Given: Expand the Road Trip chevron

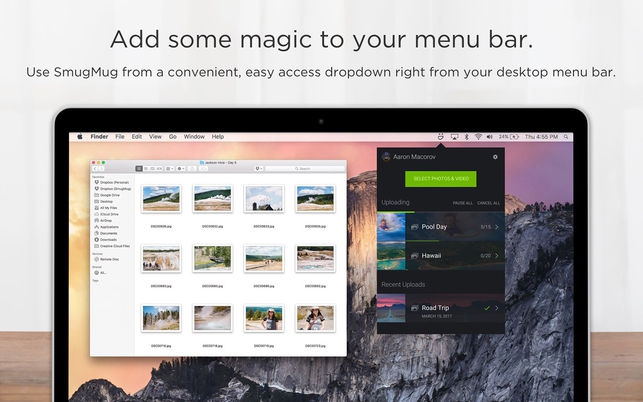Looking at the screenshot, I should click(497, 308).
